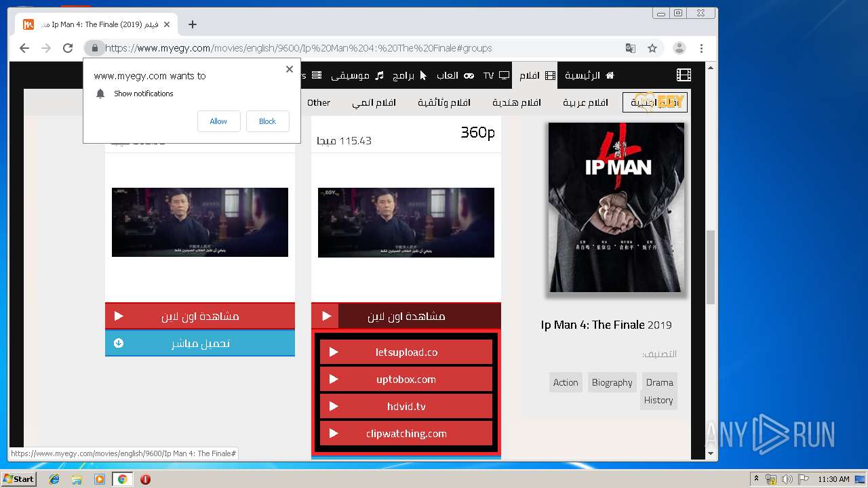The image size is (868, 488).
Task: Show hidden tray icons arrow
Action: pos(757,479)
